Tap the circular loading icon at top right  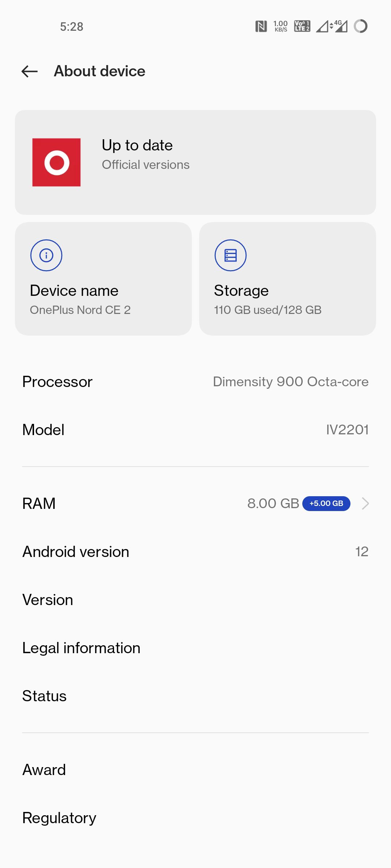click(x=361, y=26)
